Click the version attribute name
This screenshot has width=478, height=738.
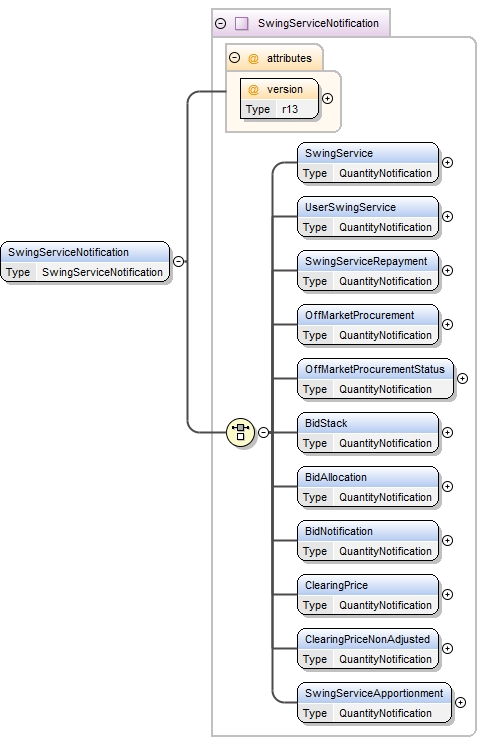pos(285,89)
